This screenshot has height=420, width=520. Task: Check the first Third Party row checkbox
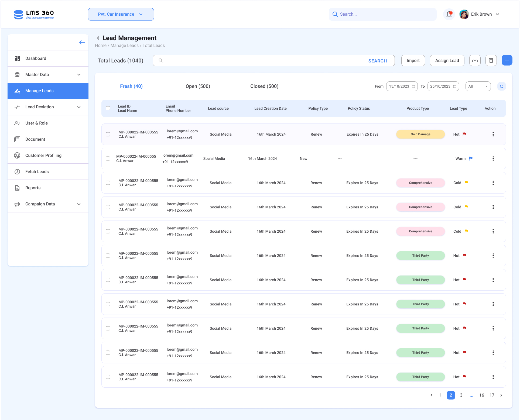(108, 256)
